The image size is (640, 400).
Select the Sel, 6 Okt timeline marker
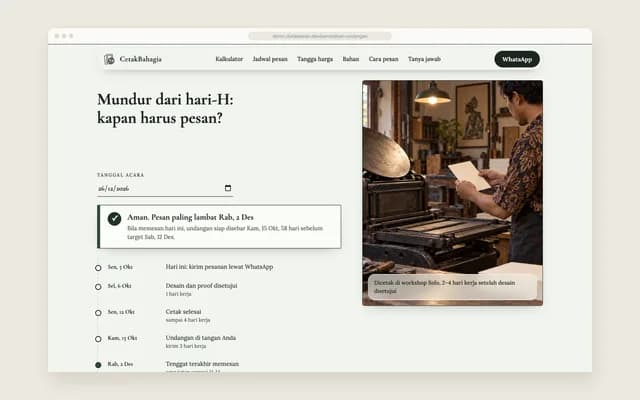[x=98, y=287]
